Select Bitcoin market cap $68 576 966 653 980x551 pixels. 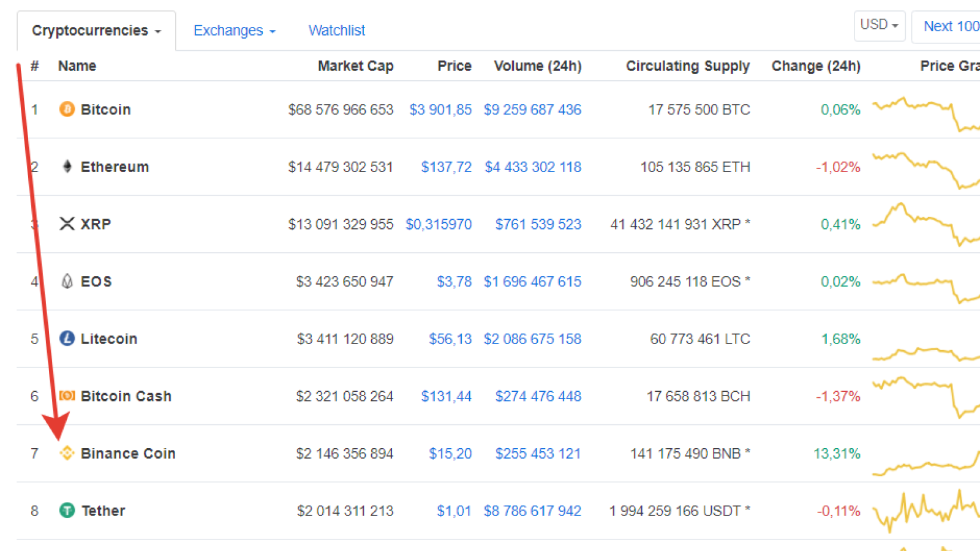(341, 110)
